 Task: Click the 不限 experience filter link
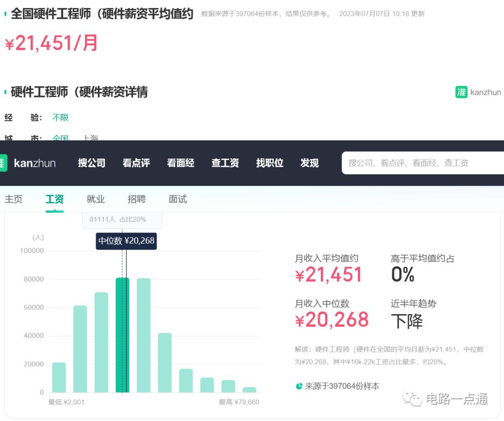[x=60, y=117]
